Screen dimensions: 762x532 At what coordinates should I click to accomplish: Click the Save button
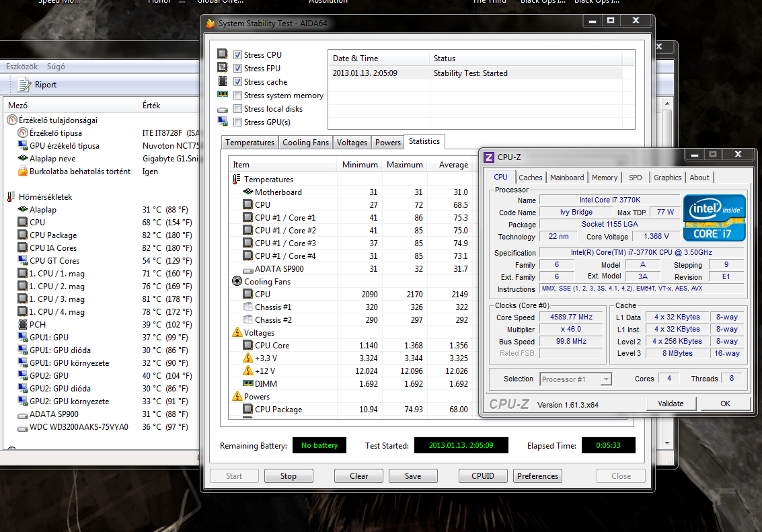413,476
